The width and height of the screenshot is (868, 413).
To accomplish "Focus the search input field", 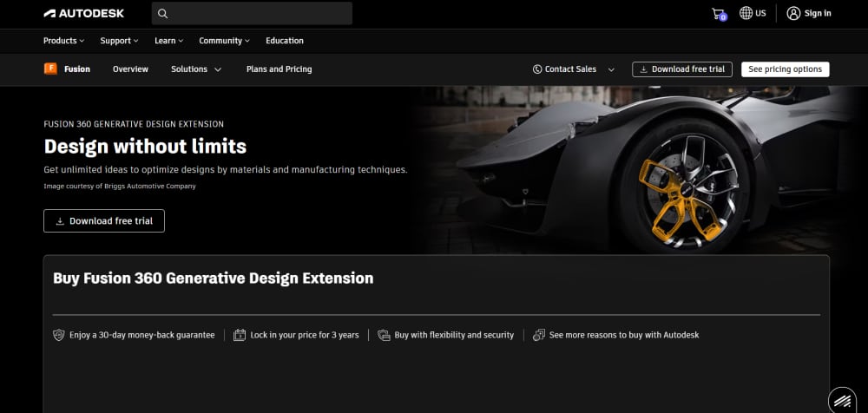I will pos(252,13).
